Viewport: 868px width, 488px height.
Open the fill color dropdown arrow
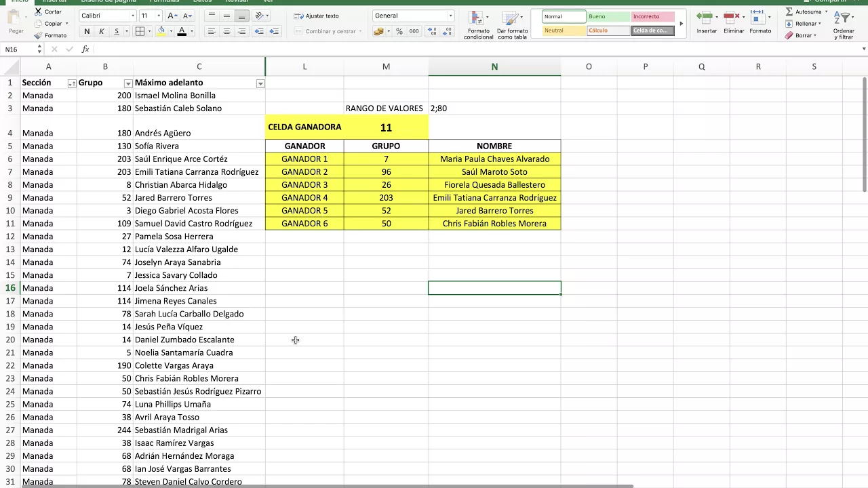pyautogui.click(x=170, y=31)
